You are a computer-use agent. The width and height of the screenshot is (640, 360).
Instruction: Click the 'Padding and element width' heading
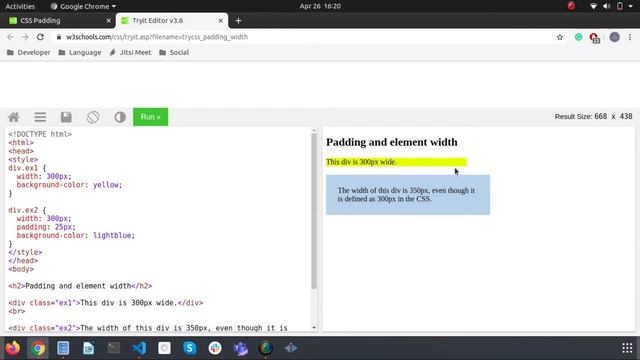pyautogui.click(x=392, y=142)
